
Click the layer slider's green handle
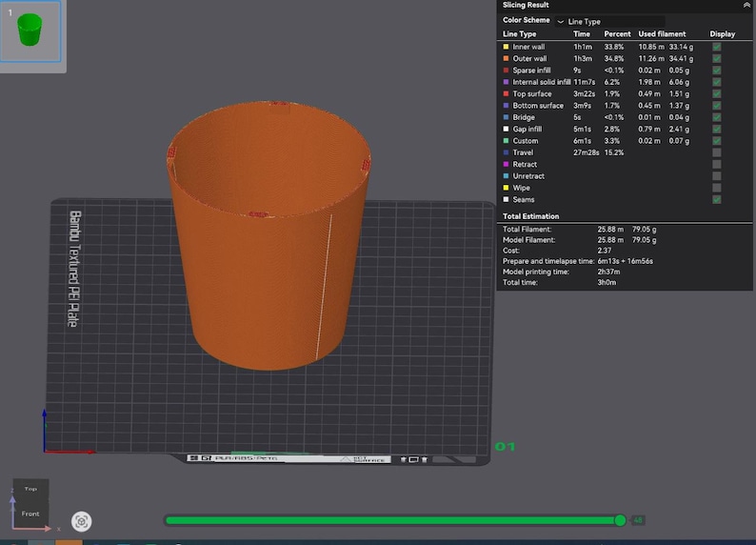621,520
